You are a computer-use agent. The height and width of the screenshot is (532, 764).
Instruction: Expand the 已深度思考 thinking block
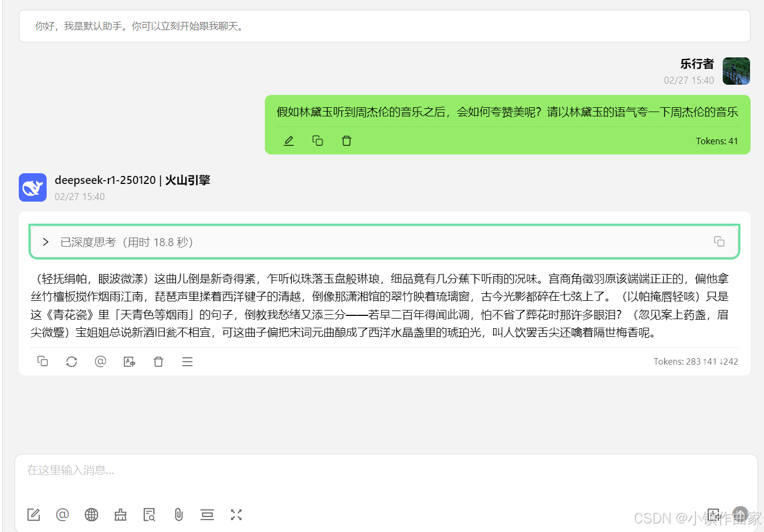pos(46,242)
